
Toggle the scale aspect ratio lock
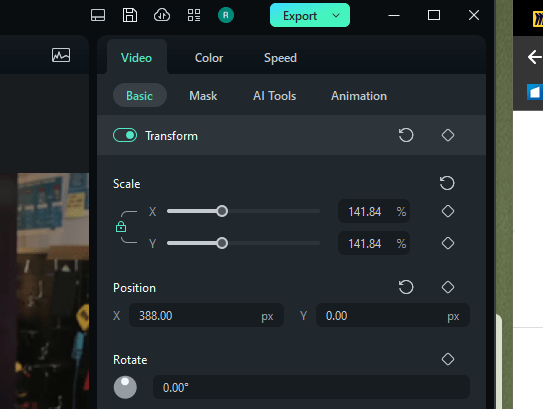click(121, 227)
